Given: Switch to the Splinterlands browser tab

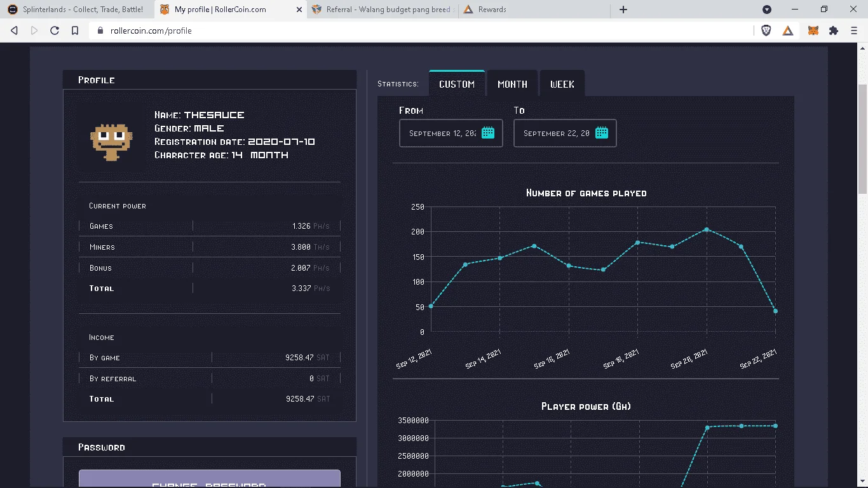Looking at the screenshot, I should [78, 10].
